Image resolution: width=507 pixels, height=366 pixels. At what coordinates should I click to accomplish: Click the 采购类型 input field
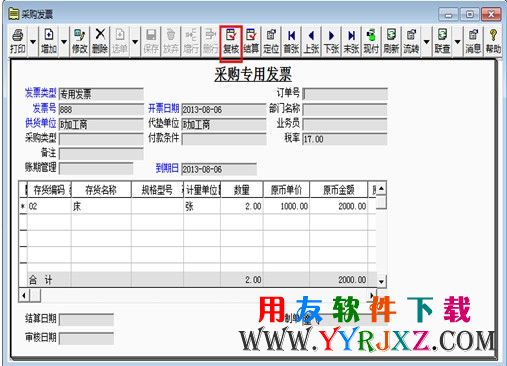point(101,139)
